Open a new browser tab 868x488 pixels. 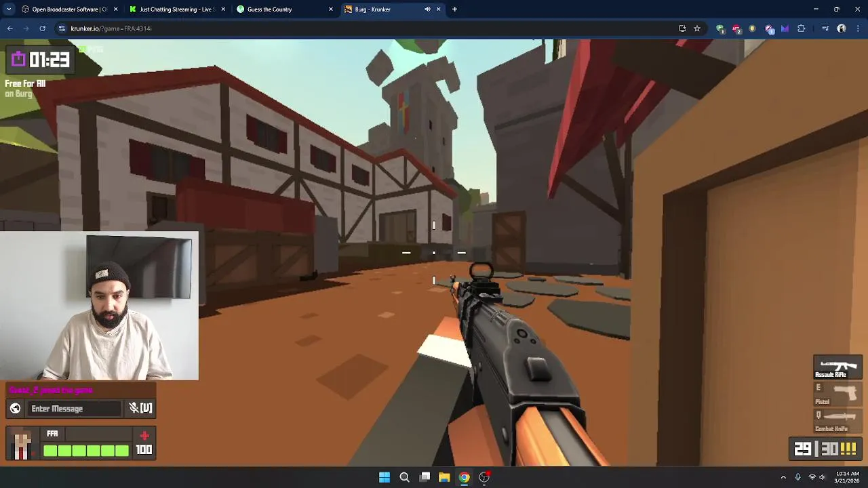(454, 9)
